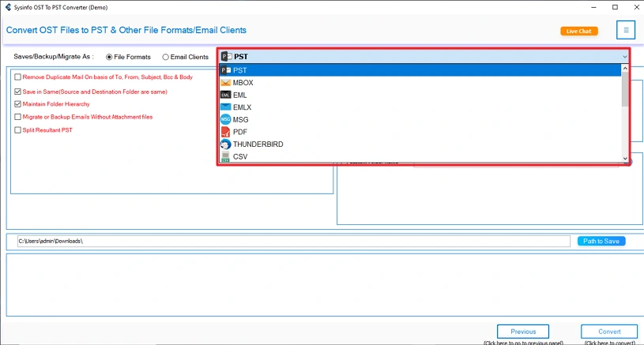Enable Remove Duplicate Mail checkbox
The height and width of the screenshot is (345, 644).
point(17,77)
